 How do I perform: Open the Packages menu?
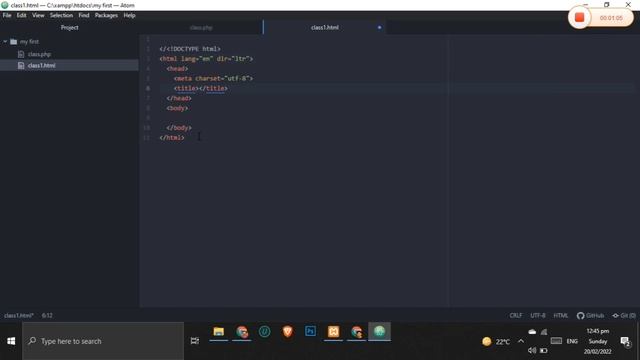click(x=106, y=16)
